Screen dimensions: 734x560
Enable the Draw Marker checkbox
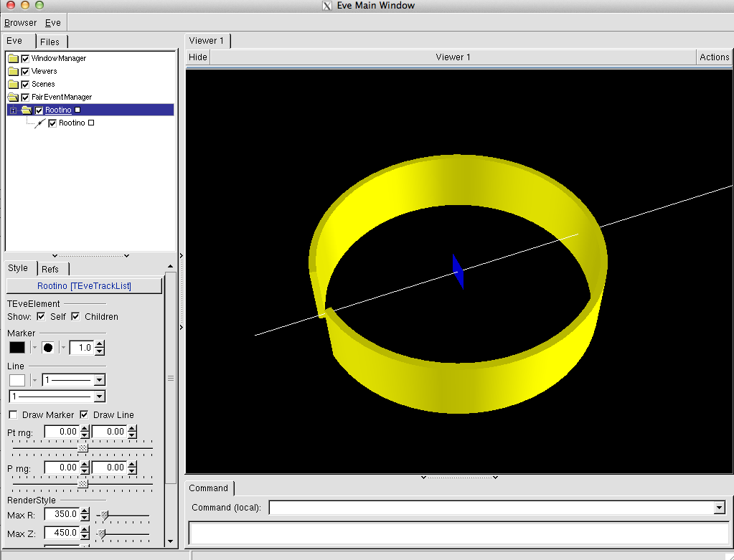pyautogui.click(x=13, y=415)
